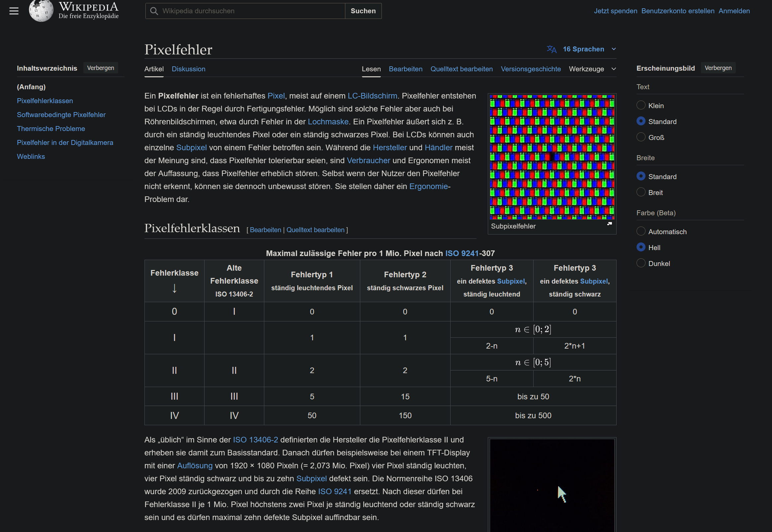772x532 pixels.
Task: Enlarge the Subpixelfehler image thumbnail
Action: pos(610,223)
